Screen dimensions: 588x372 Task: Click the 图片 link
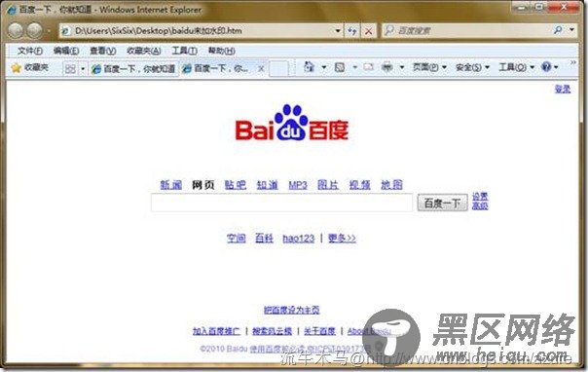click(328, 184)
